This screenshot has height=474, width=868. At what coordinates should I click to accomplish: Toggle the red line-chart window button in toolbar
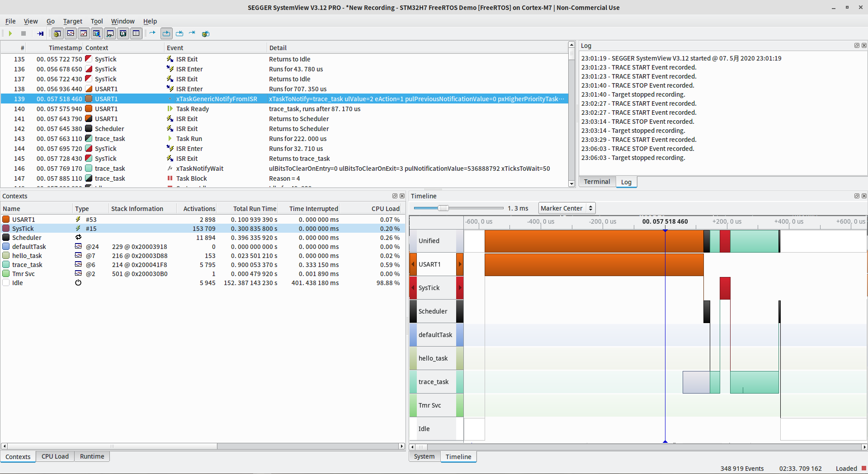[x=84, y=33]
